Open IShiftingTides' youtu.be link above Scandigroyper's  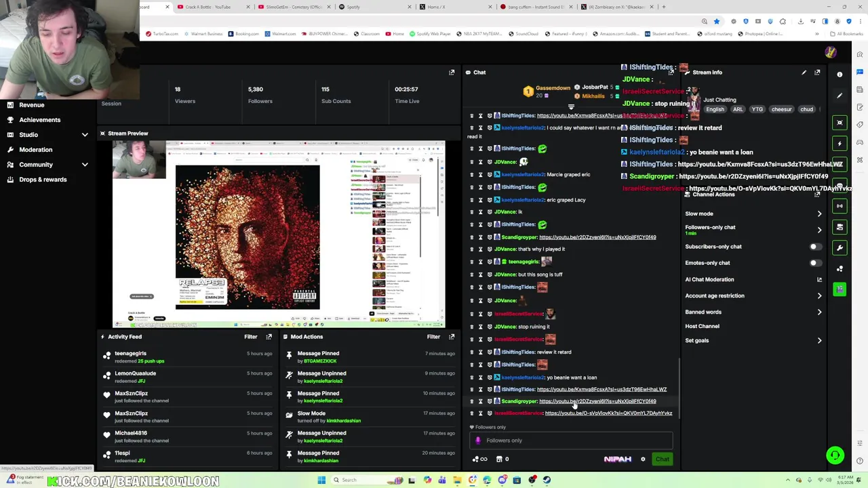(601, 390)
